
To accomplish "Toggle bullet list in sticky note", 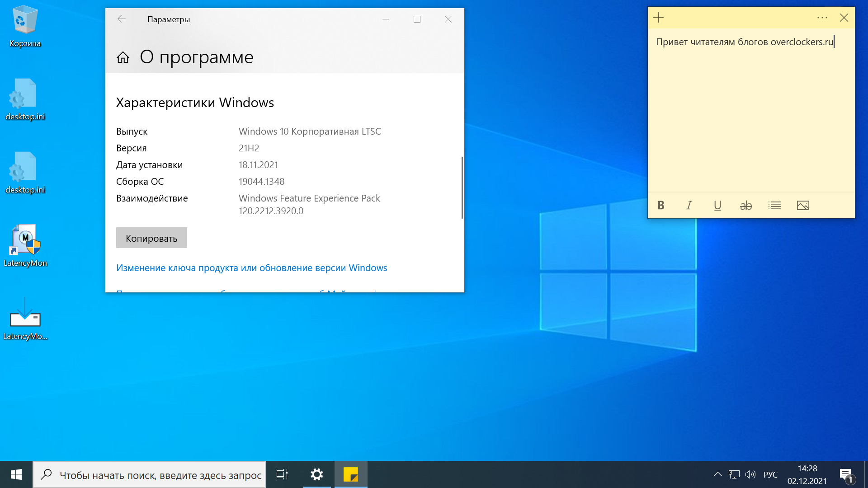I will click(x=774, y=206).
